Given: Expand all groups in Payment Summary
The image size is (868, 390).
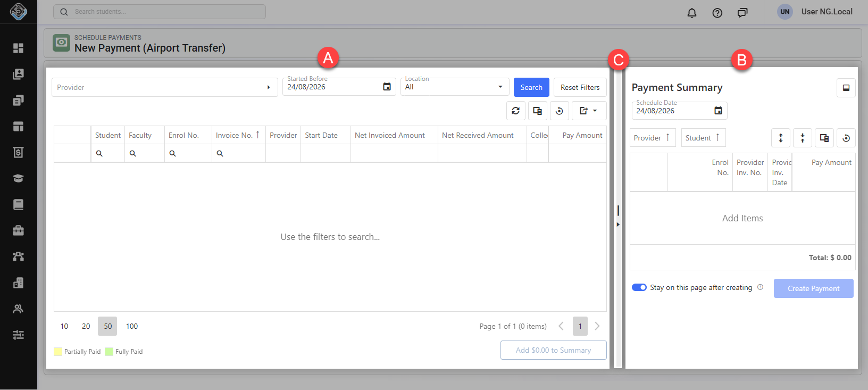Looking at the screenshot, I should 781,138.
